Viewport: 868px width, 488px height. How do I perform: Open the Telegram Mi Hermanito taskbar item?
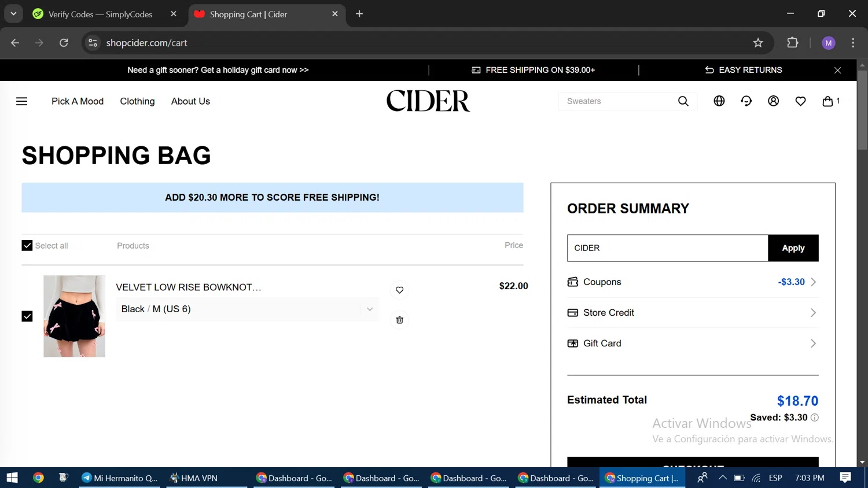point(120,478)
